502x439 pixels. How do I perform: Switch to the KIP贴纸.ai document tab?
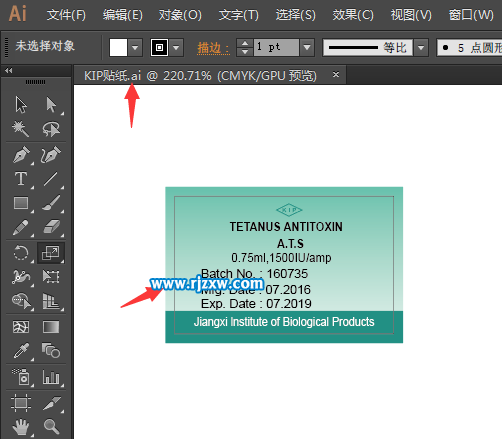tap(200, 76)
